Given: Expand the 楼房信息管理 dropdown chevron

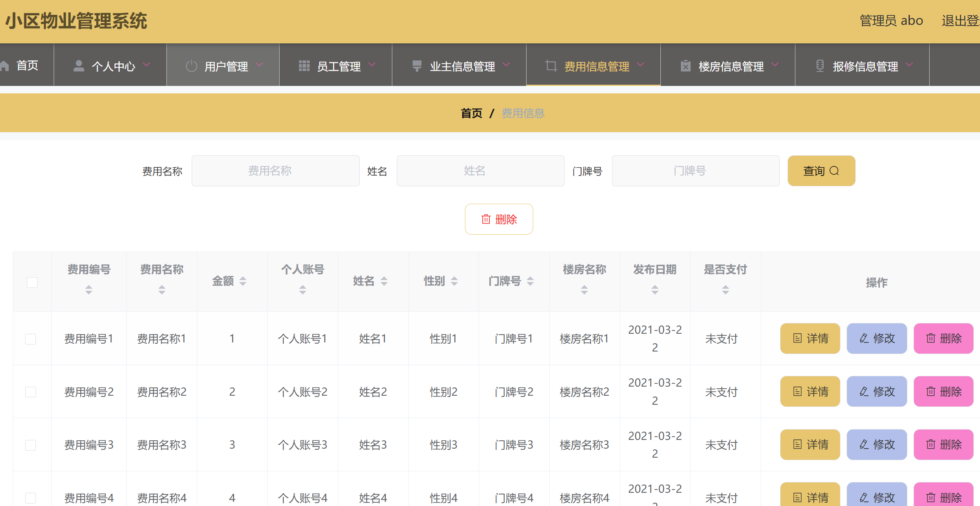Looking at the screenshot, I should tap(776, 65).
